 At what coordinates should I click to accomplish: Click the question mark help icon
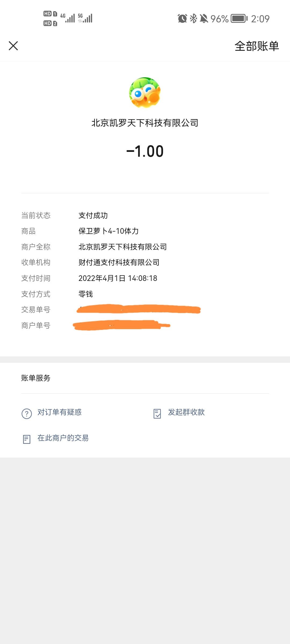pyautogui.click(x=27, y=414)
